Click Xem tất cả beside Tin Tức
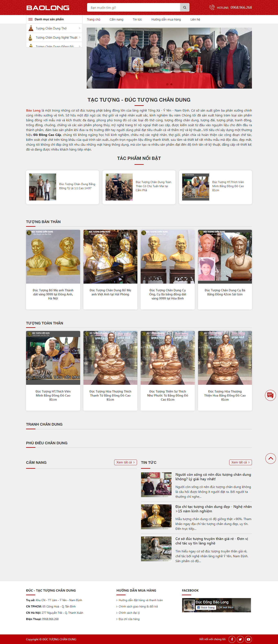278x644 pixels. 240,462
